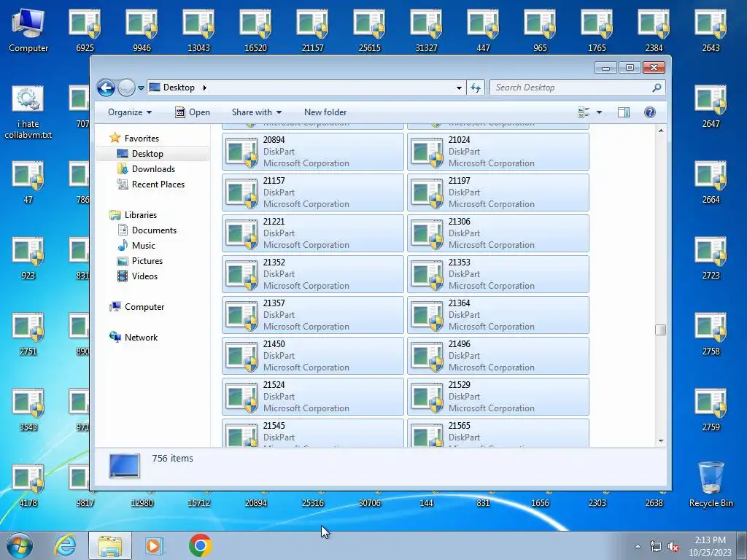The height and width of the screenshot is (560, 747).
Task: Select Network in the navigation pane
Action: coord(141,338)
